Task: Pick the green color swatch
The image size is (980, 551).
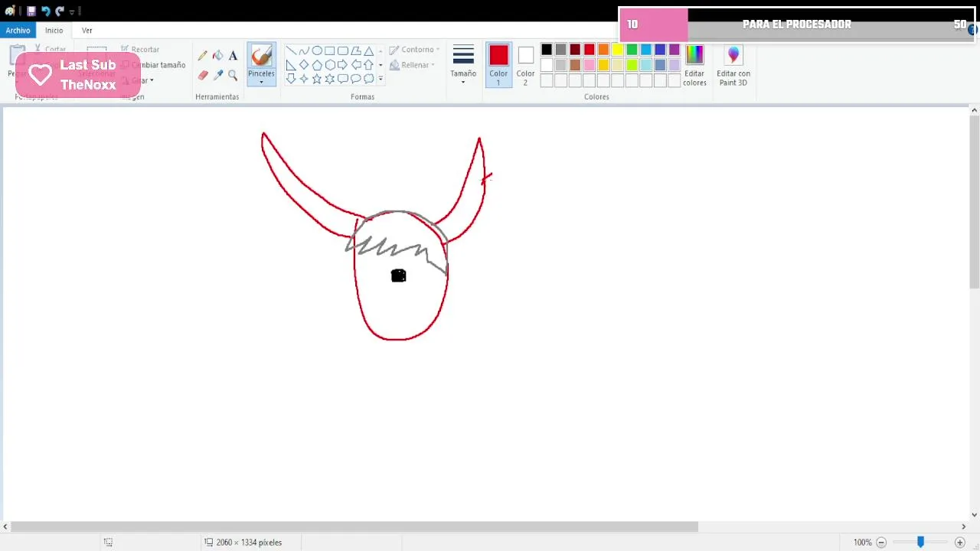Action: point(632,50)
